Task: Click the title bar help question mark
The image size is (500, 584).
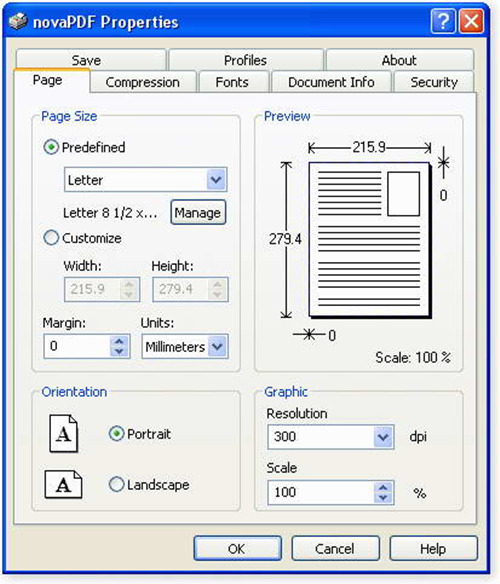Action: pos(443,21)
